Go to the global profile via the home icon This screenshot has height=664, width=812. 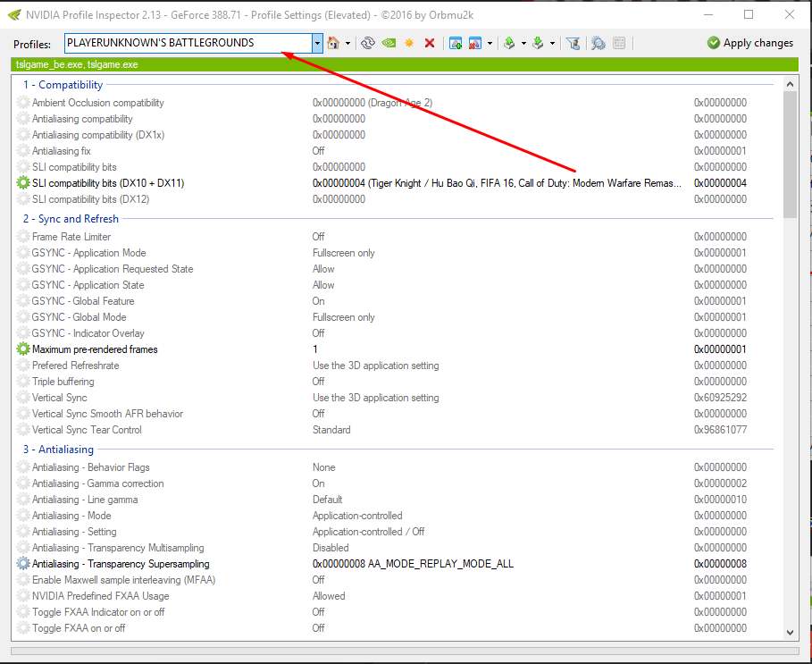pos(333,43)
